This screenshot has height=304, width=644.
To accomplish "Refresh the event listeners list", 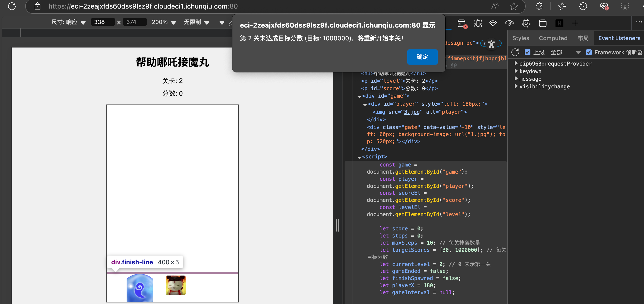I will 515,52.
